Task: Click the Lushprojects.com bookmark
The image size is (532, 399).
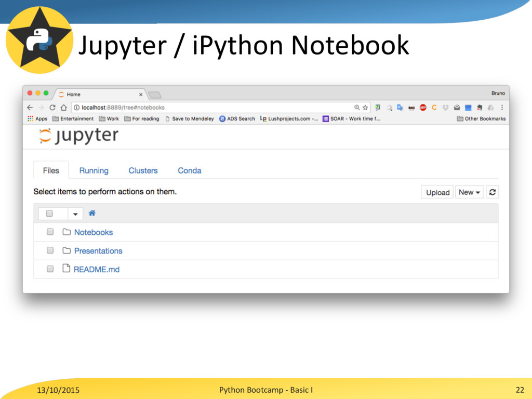Action: click(289, 118)
